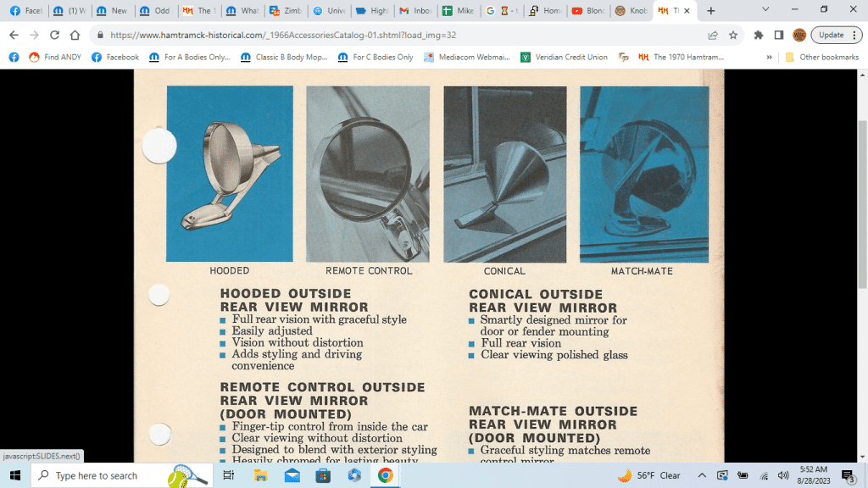Reload the page with the refresh icon

[x=54, y=35]
